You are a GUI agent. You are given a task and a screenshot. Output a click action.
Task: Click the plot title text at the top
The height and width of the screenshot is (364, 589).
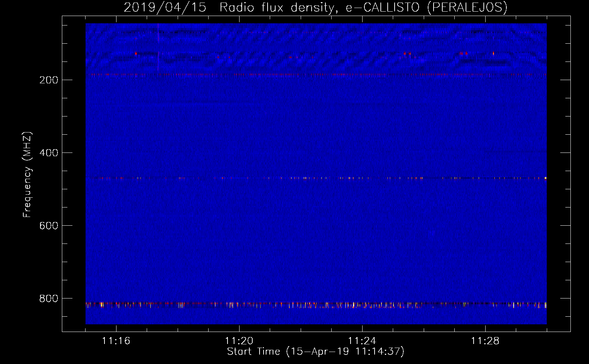point(315,7)
